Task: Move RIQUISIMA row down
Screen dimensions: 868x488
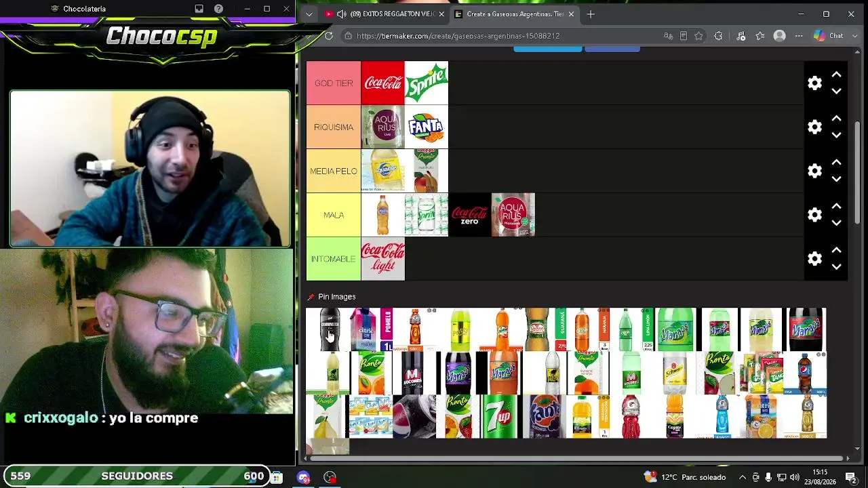Action: (837, 135)
